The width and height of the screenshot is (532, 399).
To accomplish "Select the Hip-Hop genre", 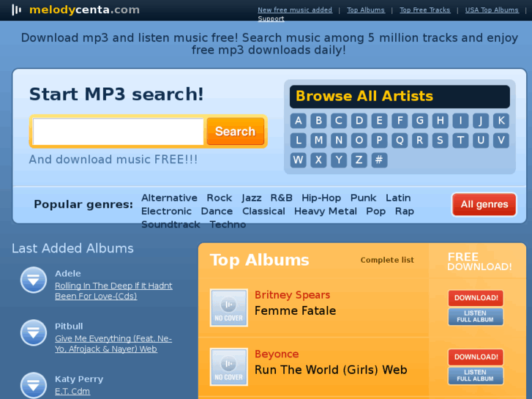I will point(321,198).
